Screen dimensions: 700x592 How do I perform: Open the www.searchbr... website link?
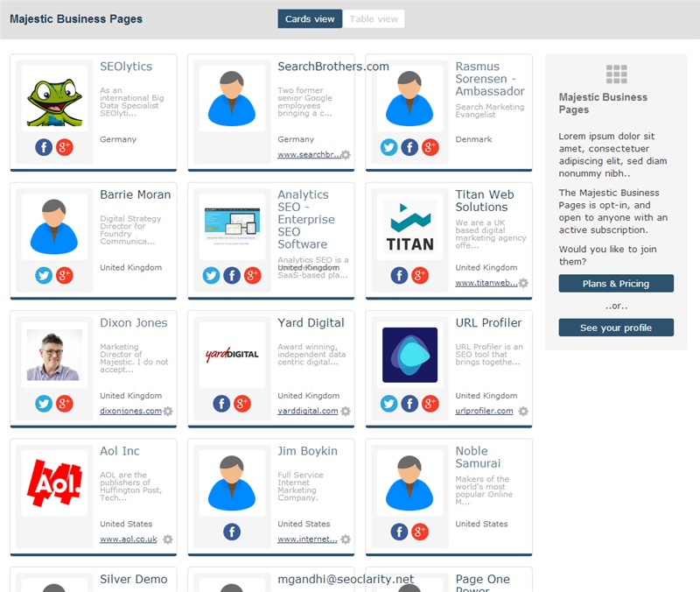(309, 155)
